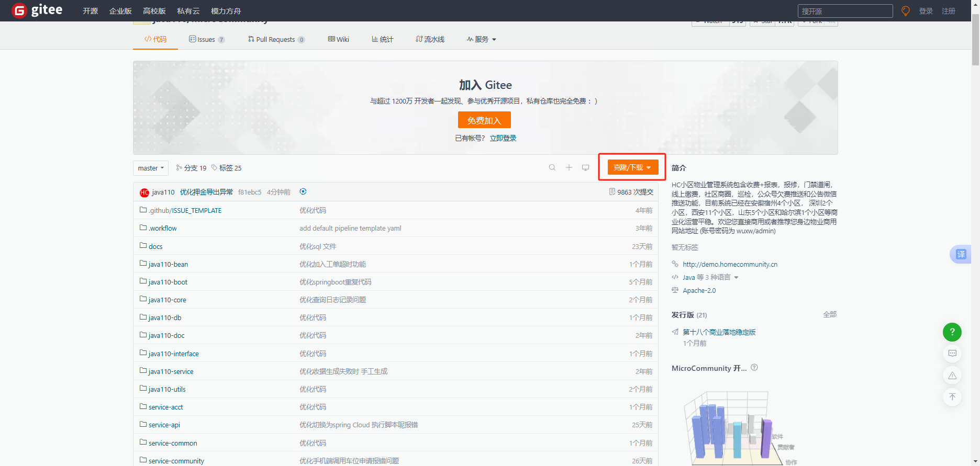Open the Apache-2.0 license link
This screenshot has height=466, width=980.
pyautogui.click(x=699, y=290)
